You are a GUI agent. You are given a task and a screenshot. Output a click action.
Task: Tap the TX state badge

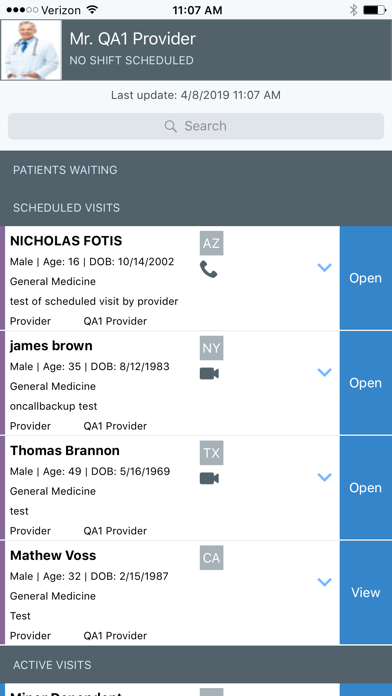(211, 453)
